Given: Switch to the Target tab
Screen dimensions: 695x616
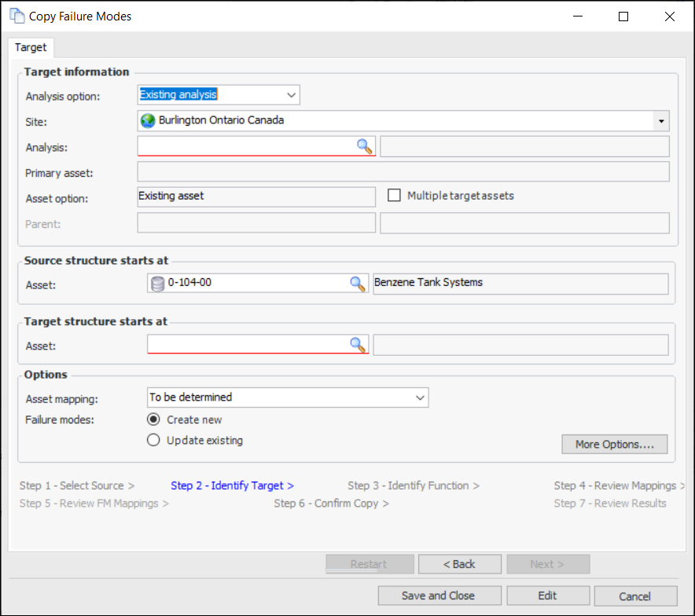Looking at the screenshot, I should 31,47.
